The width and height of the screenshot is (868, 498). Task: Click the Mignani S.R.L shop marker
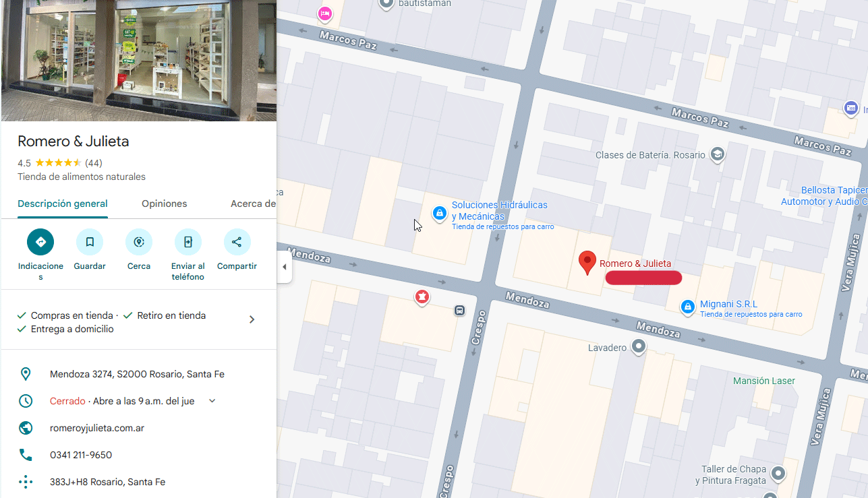pos(687,307)
